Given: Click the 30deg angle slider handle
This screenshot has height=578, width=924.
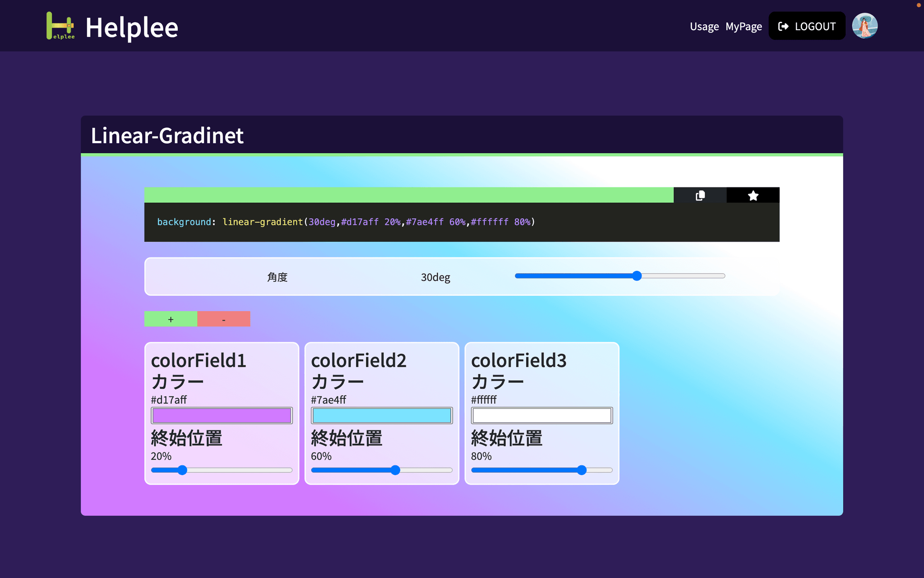Looking at the screenshot, I should [x=637, y=276].
